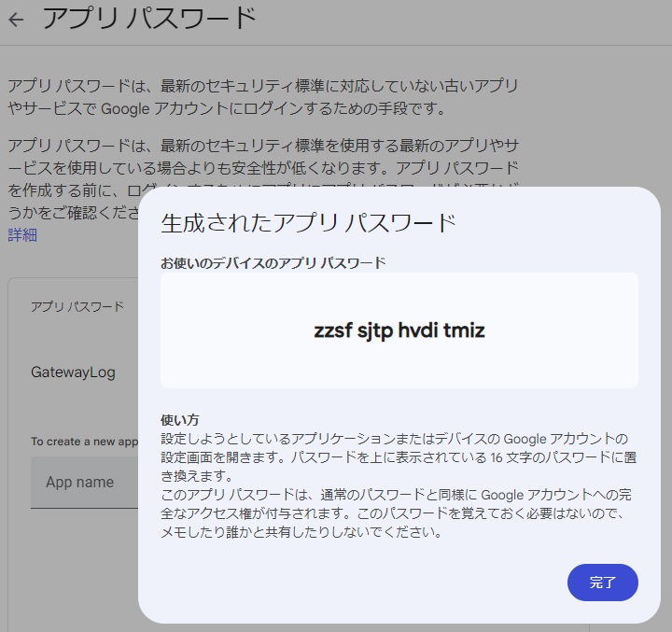Viewport: 672px width, 632px height.
Task: Click the お使いのデバイスのアプリ パスワード label
Action: click(x=273, y=263)
